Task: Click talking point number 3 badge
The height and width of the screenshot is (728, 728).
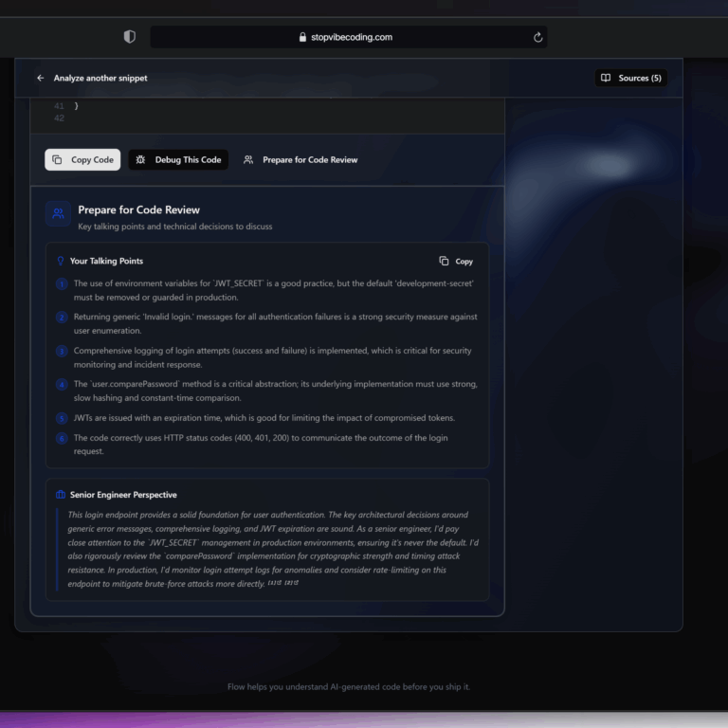Action: (x=62, y=351)
